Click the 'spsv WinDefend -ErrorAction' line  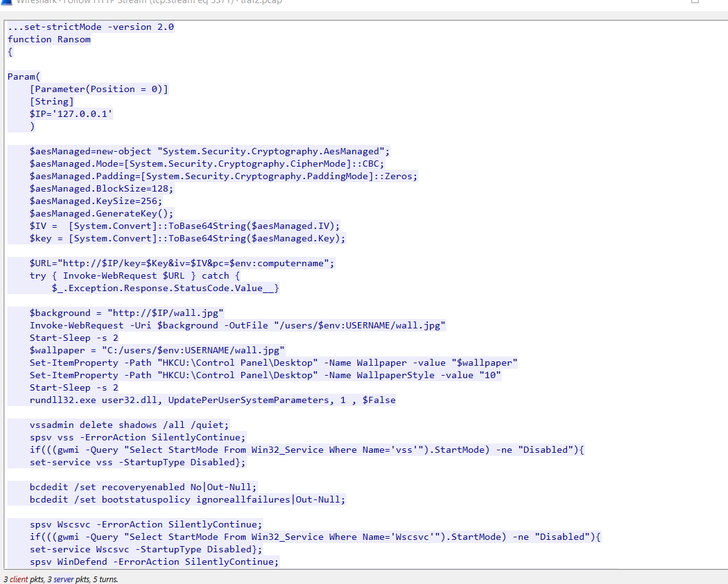click(x=154, y=562)
